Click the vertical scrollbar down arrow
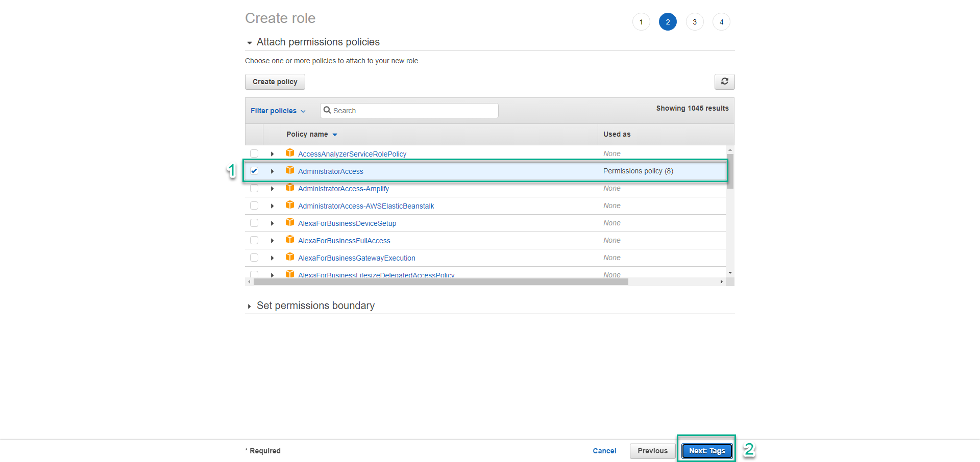 730,273
